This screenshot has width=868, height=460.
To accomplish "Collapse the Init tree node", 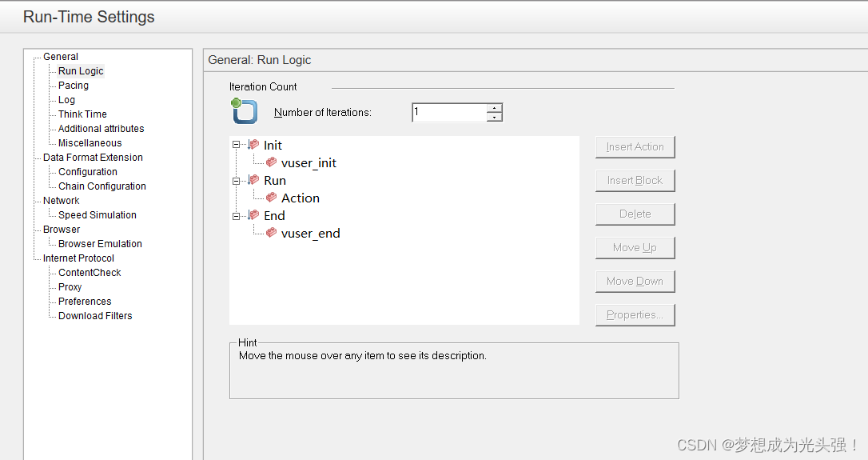I will click(x=237, y=145).
